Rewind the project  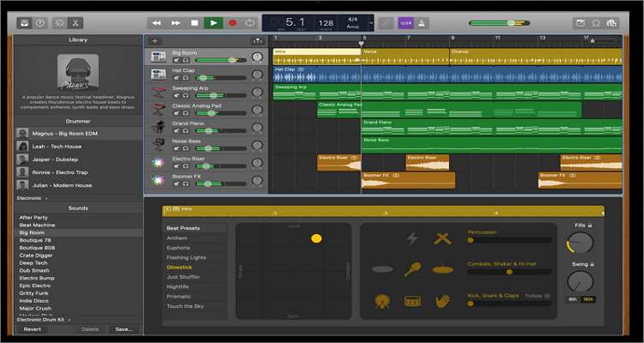coord(156,23)
